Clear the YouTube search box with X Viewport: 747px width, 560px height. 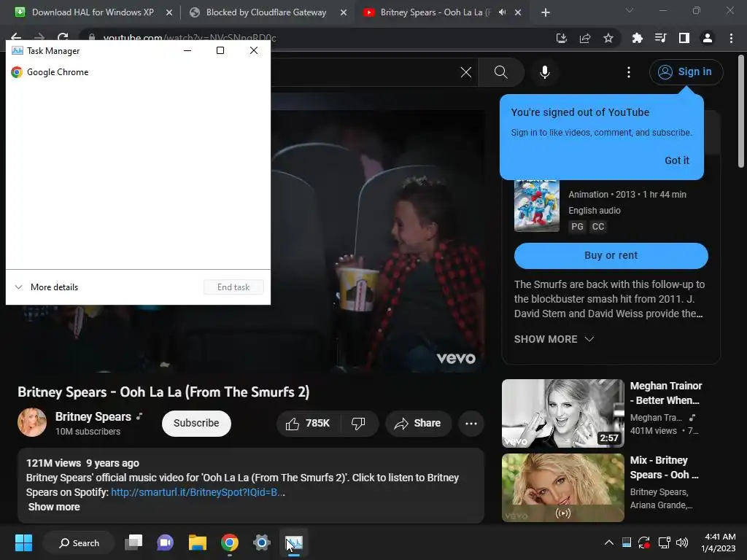[466, 72]
